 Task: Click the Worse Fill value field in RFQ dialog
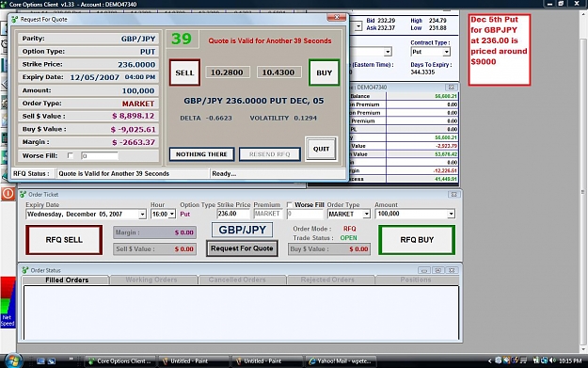(x=100, y=155)
